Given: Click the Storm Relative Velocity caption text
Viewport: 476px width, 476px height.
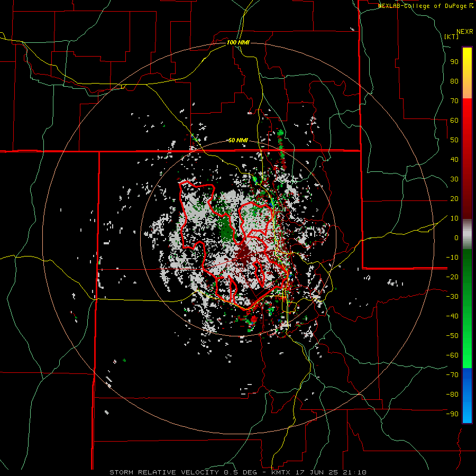Looking at the screenshot, I should tap(237, 472).
